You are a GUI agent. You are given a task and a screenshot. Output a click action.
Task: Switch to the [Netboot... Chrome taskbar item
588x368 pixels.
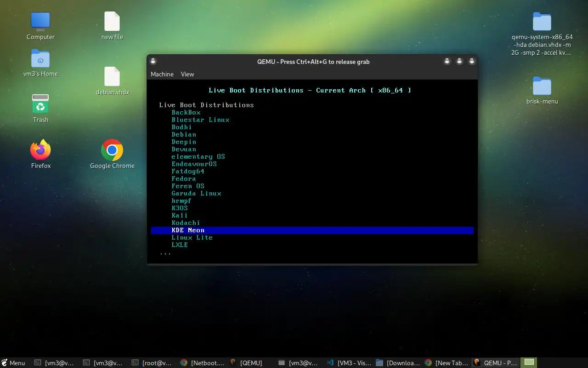(203, 363)
